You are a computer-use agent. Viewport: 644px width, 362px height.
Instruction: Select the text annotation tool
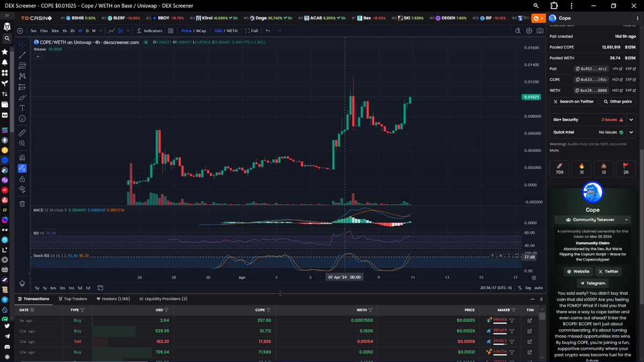coord(22,108)
